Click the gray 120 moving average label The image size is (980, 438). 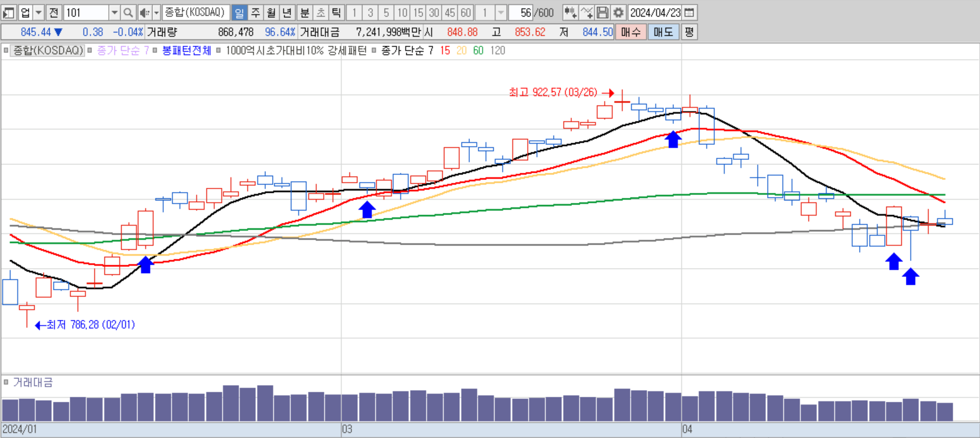(x=498, y=51)
